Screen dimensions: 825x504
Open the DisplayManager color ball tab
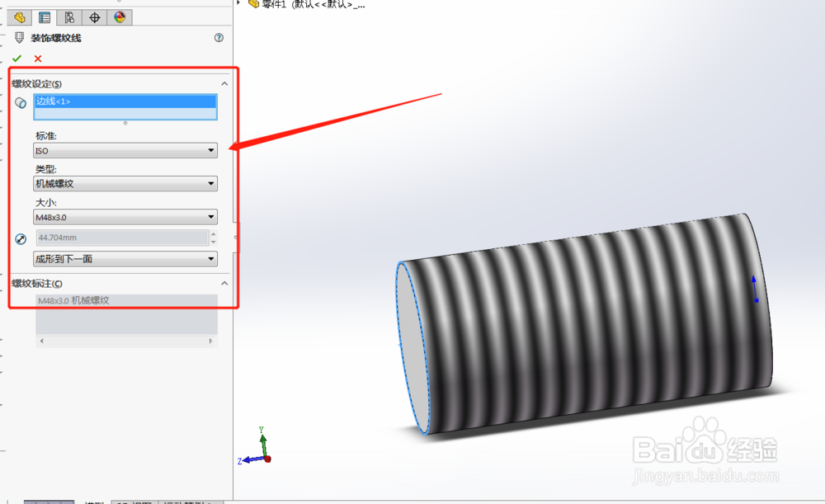[120, 17]
